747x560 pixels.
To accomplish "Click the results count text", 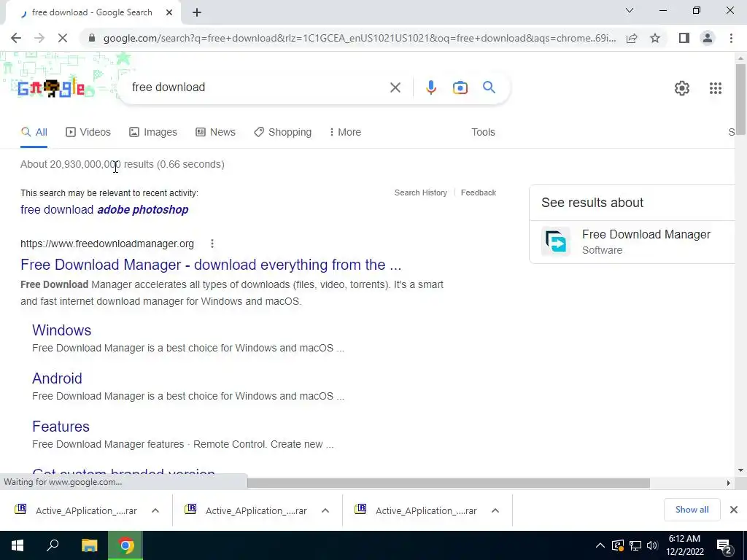I will tap(123, 164).
